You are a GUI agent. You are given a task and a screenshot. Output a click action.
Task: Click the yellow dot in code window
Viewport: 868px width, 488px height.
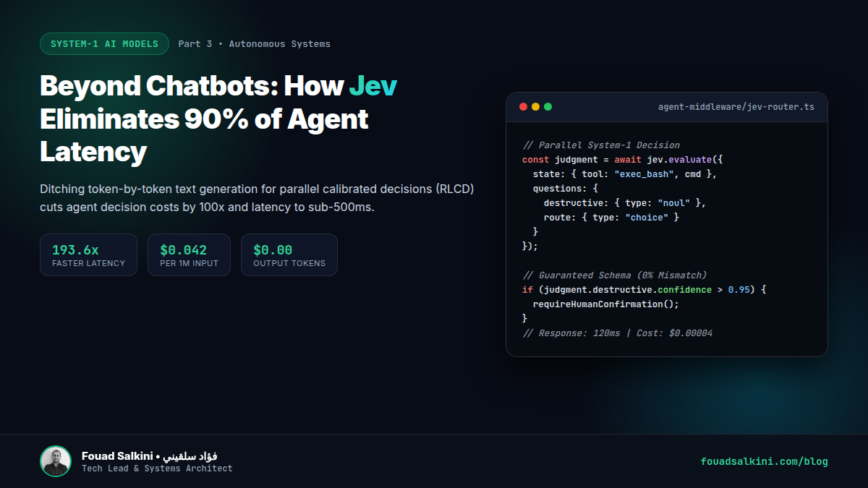coord(535,107)
